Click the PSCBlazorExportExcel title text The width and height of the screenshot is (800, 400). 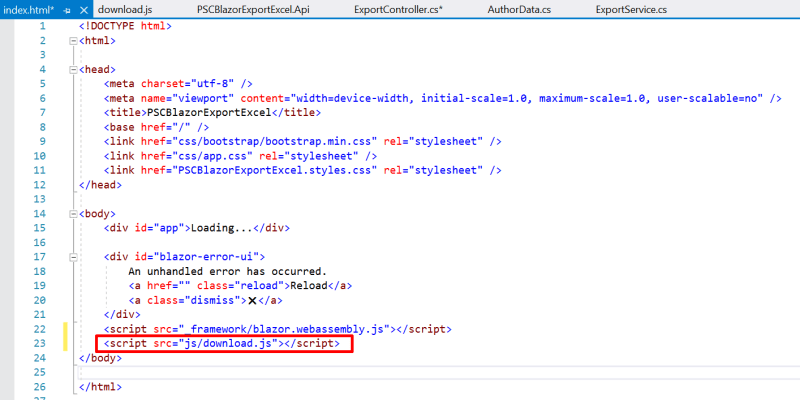tap(209, 113)
